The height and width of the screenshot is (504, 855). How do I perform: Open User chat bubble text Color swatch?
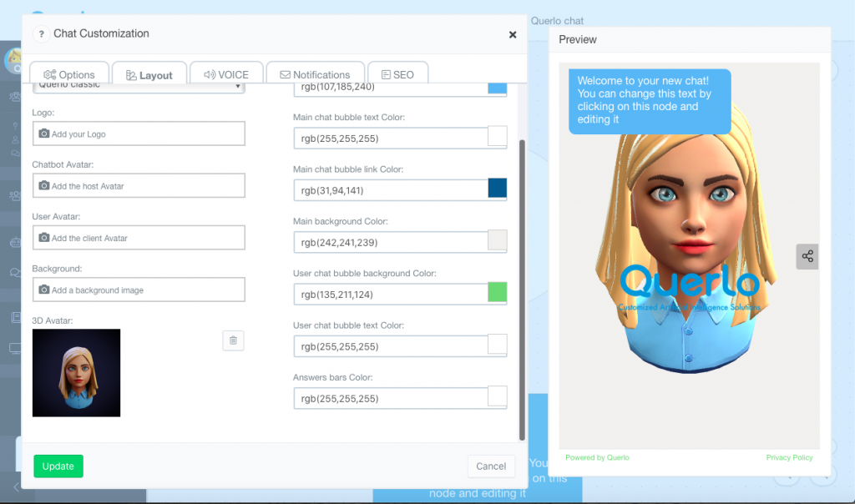(498, 345)
